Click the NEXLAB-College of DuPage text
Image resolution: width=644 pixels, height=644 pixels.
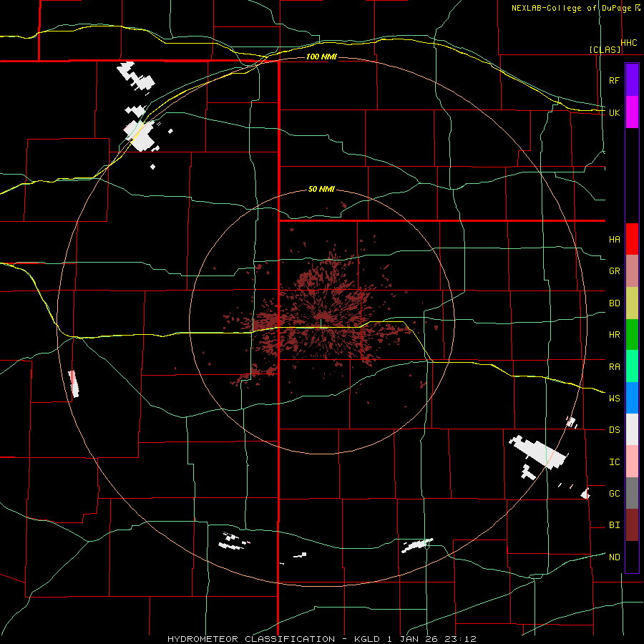point(571,8)
